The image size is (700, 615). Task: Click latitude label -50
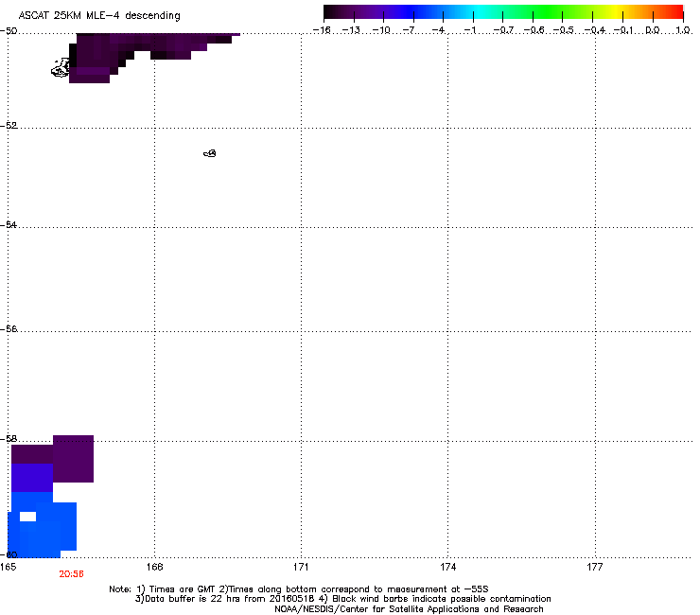pos(9,31)
